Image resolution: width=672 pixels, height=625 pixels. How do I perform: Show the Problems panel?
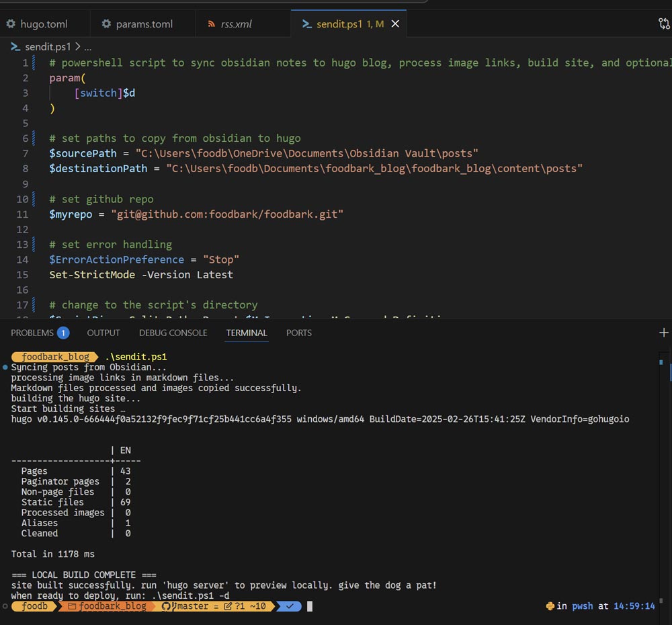click(32, 333)
